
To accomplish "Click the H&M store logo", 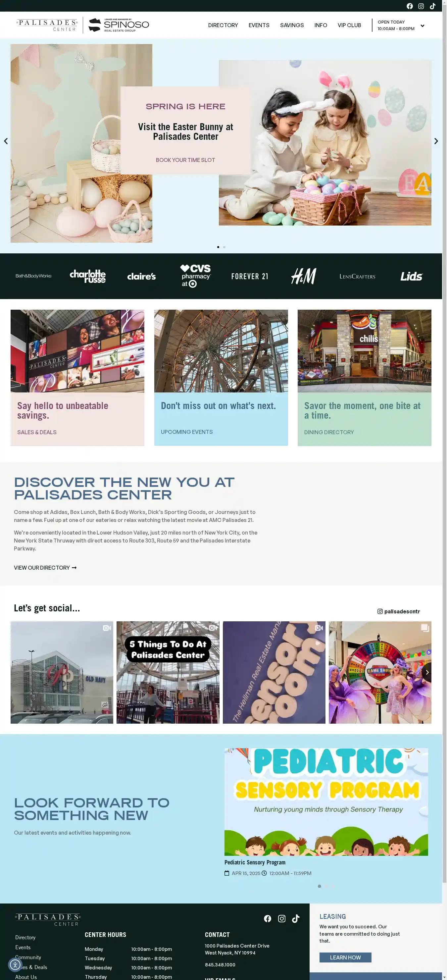I will (x=304, y=276).
